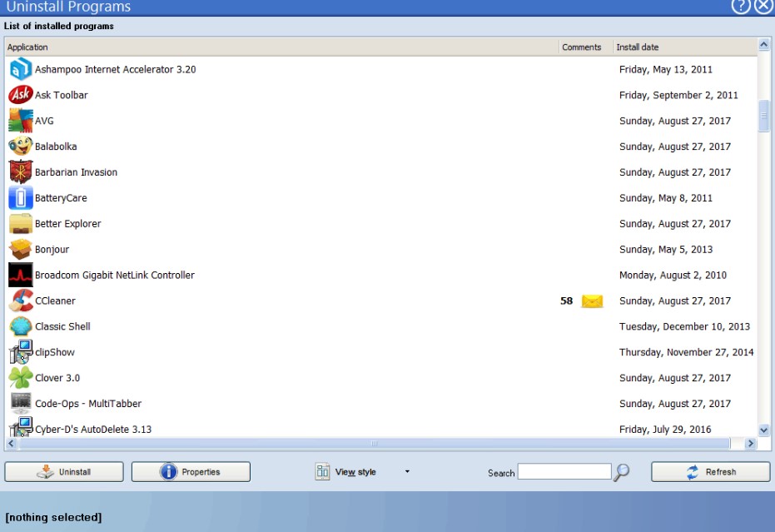Click the AVG program icon

pyautogui.click(x=20, y=121)
